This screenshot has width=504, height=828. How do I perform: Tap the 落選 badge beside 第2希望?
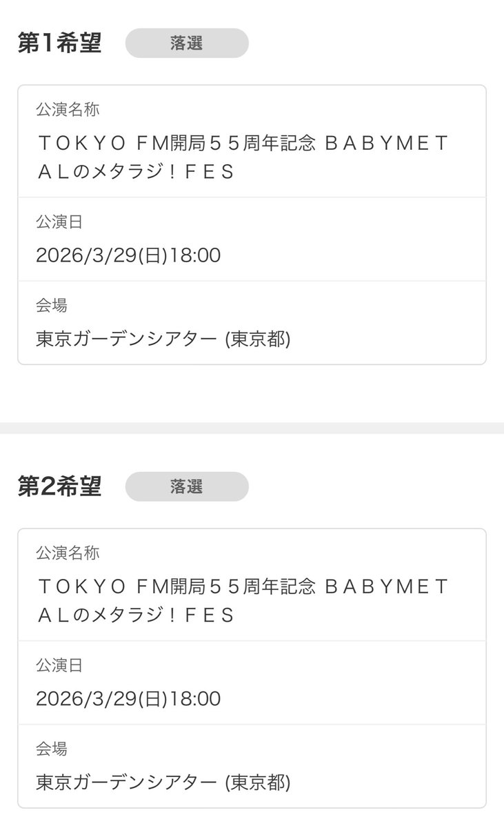[187, 486]
